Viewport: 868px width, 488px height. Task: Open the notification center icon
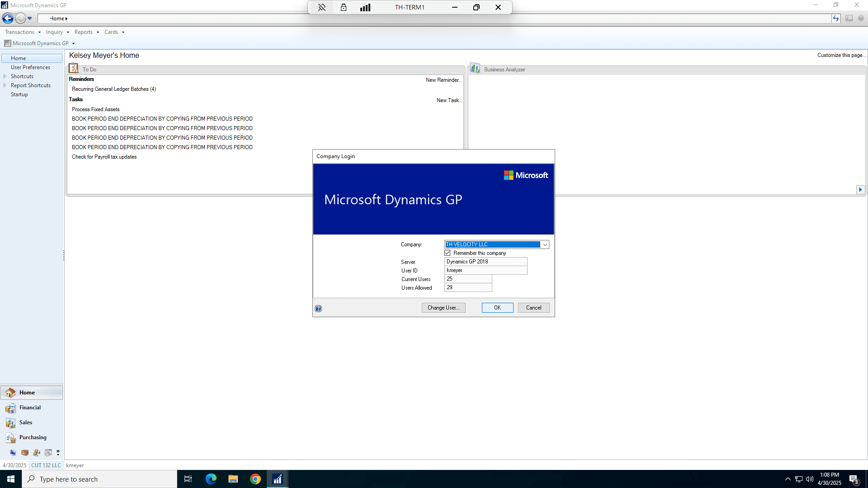tap(854, 479)
